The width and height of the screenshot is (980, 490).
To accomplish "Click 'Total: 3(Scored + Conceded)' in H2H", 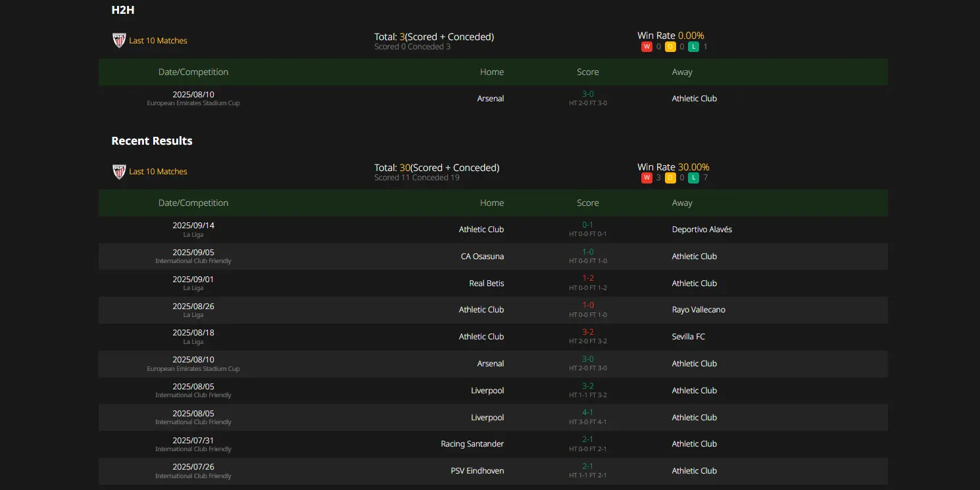I will (x=434, y=37).
